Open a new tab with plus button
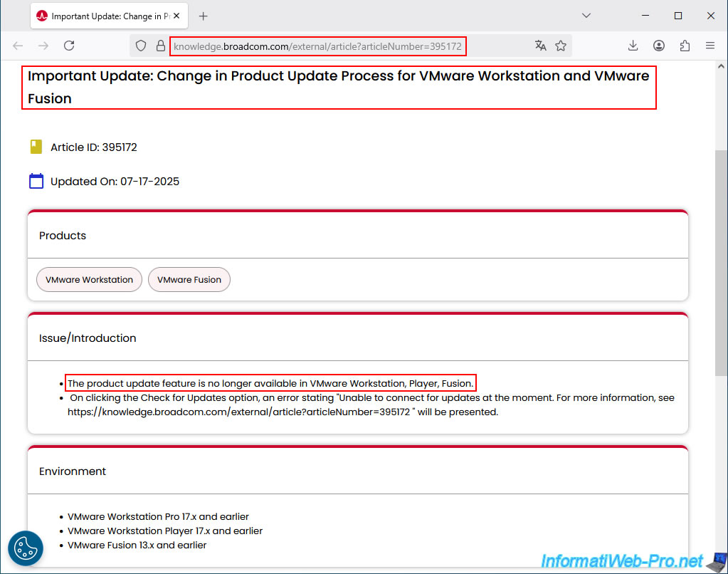Screen dimensions: 728x574 click(204, 16)
